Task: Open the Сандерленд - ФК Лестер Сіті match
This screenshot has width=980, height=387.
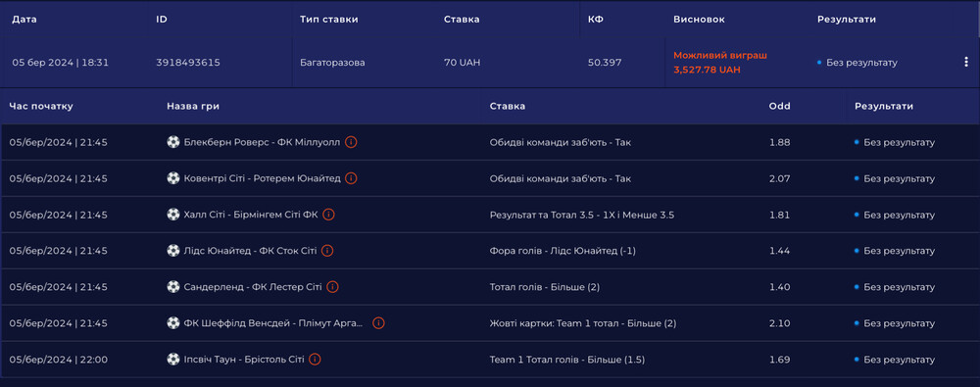Action: 253,287
